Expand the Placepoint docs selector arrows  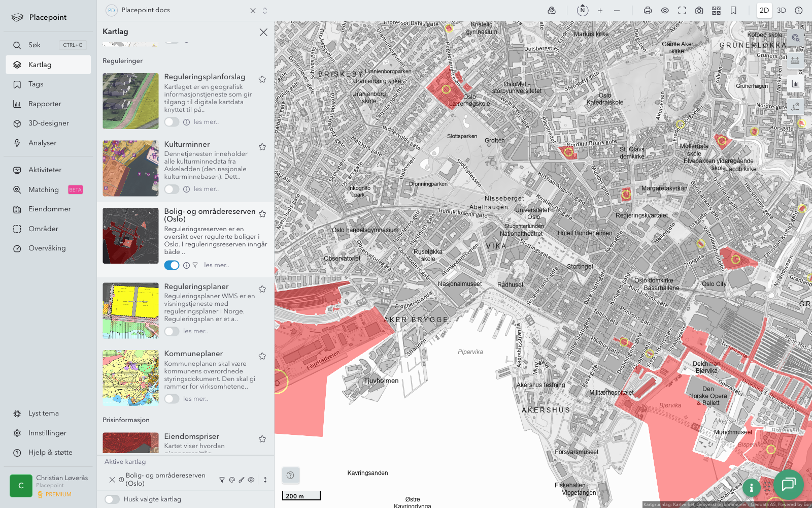[265, 11]
